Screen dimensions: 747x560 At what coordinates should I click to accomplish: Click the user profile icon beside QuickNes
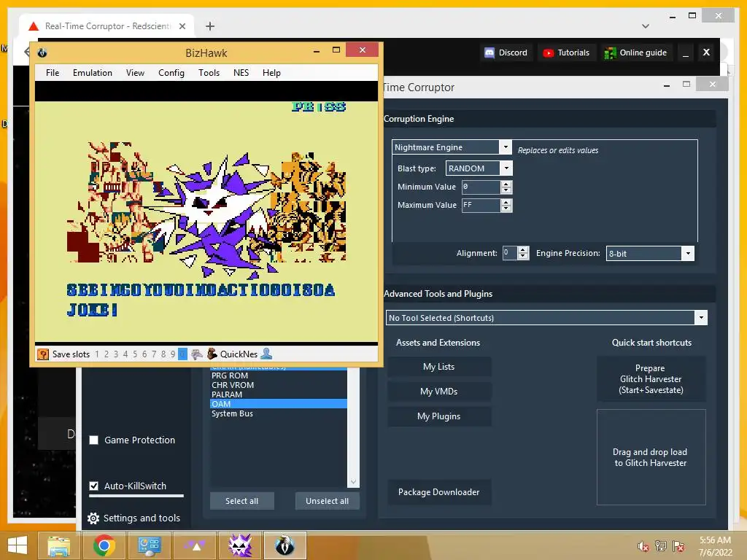(267, 354)
